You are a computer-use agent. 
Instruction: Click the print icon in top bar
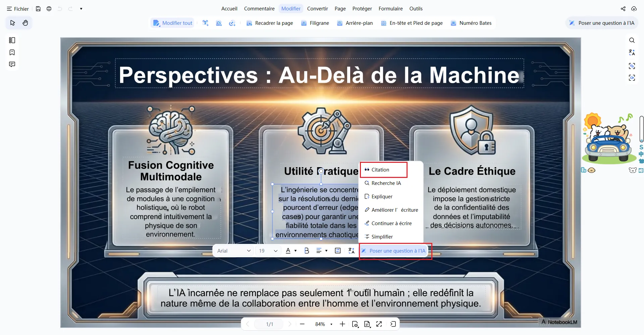coord(49,9)
